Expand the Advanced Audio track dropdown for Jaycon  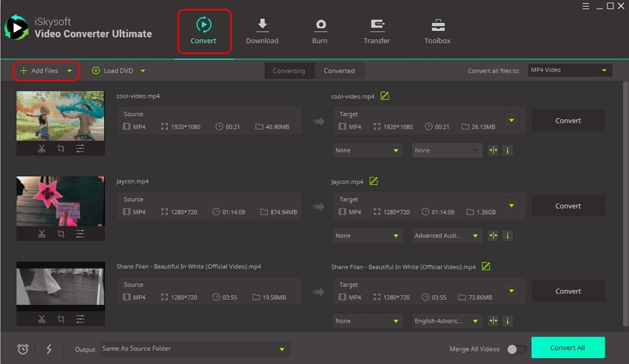click(447, 235)
